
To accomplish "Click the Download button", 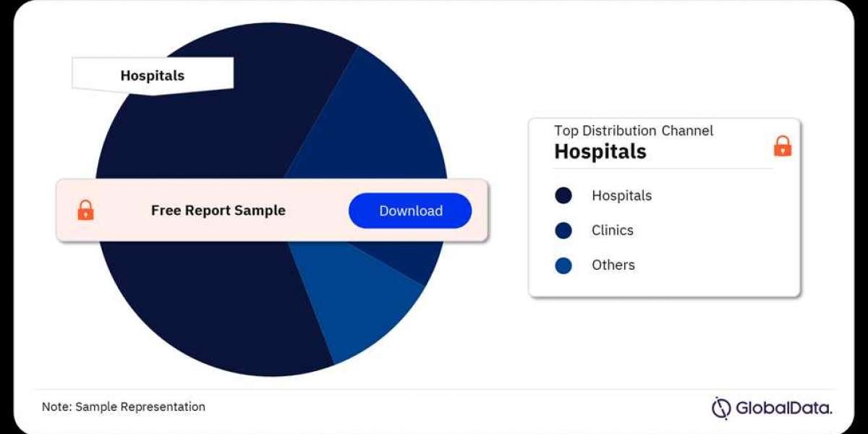I will [410, 210].
